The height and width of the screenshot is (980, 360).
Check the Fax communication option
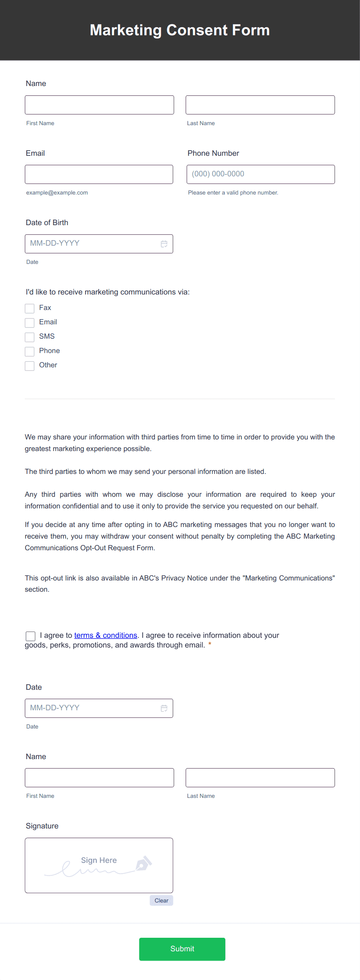pyautogui.click(x=29, y=308)
